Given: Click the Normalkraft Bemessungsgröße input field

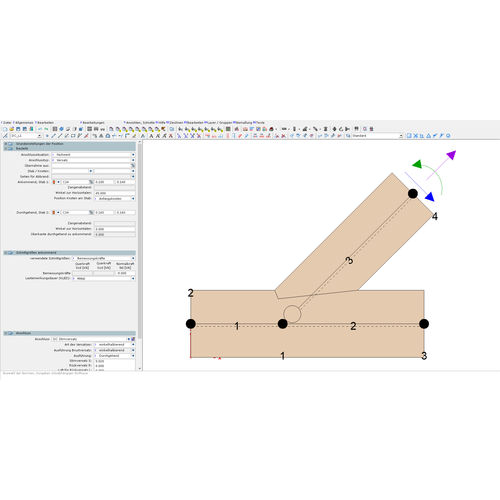Looking at the screenshot, I should coord(125,273).
